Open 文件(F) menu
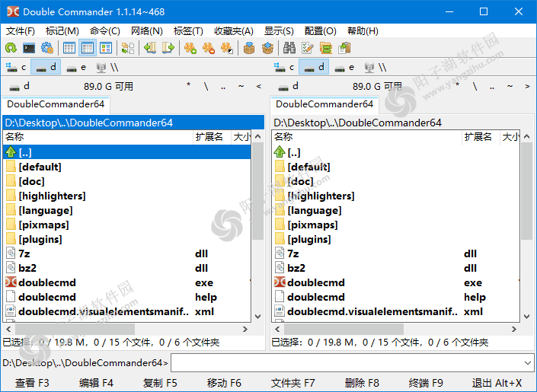Viewport: 537px width, 392px height. tap(21, 31)
